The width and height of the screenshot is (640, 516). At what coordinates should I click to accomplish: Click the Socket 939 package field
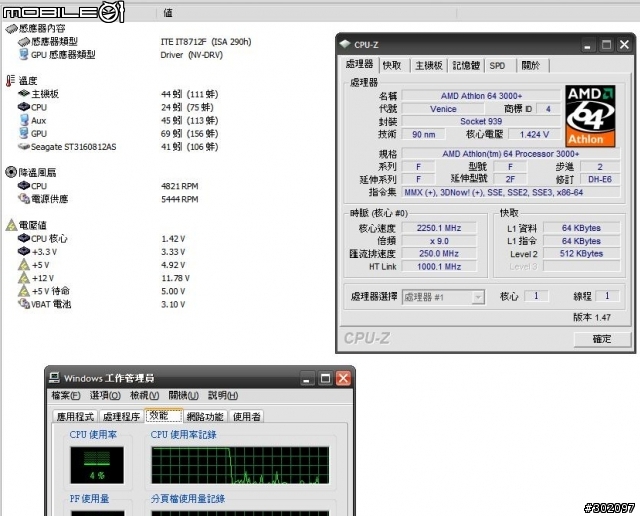[481, 121]
